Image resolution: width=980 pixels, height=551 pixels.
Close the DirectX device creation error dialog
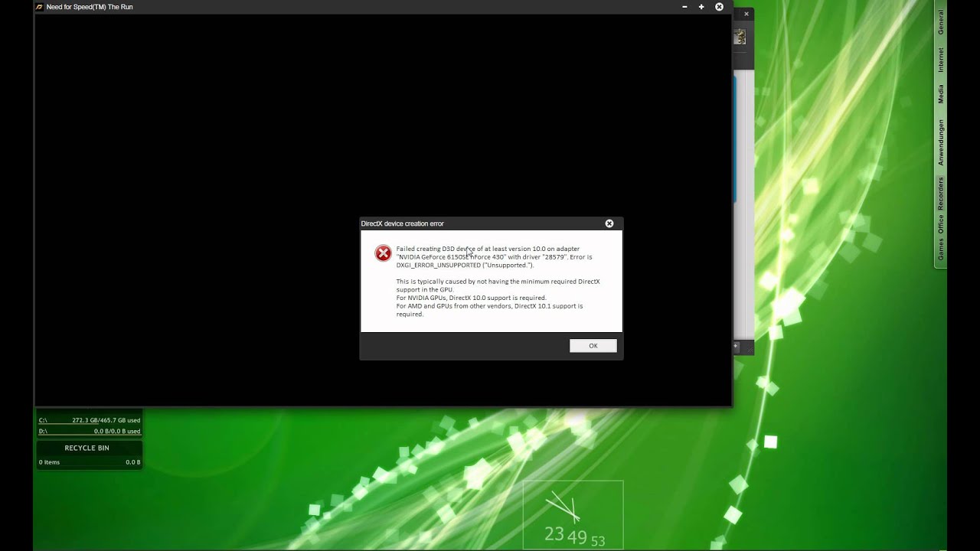(609, 223)
